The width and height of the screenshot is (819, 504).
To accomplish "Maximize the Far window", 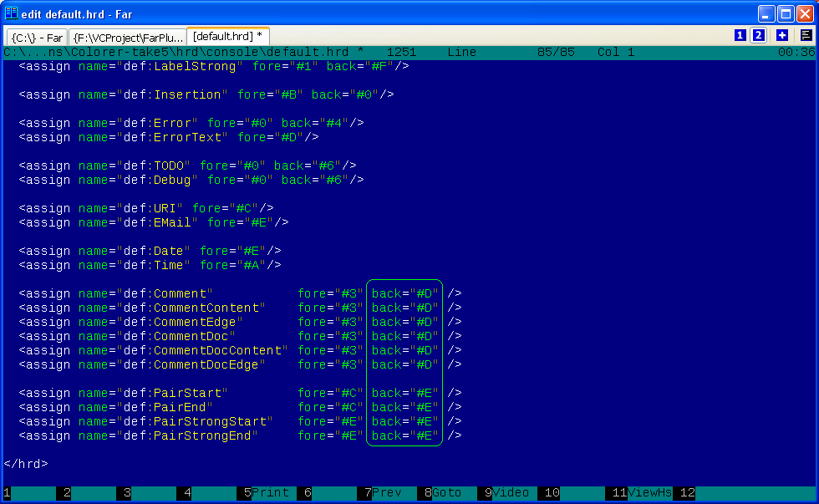I will tap(786, 13).
